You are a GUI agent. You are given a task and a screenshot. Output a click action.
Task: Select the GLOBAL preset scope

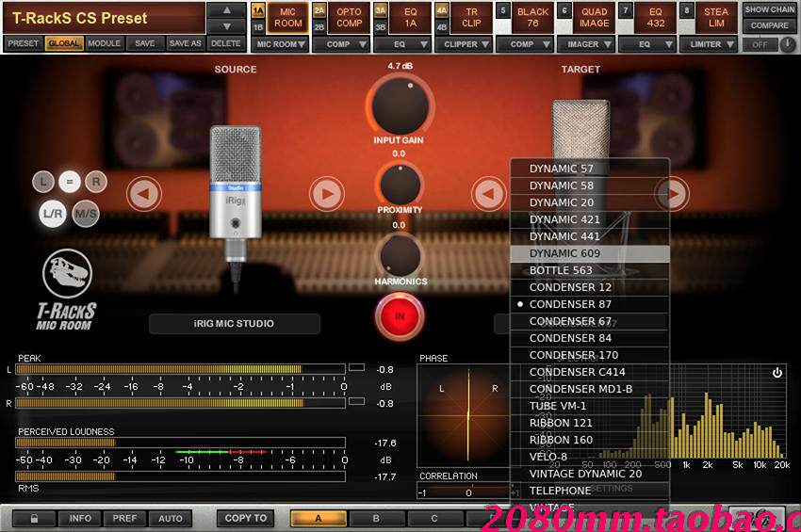click(x=64, y=43)
